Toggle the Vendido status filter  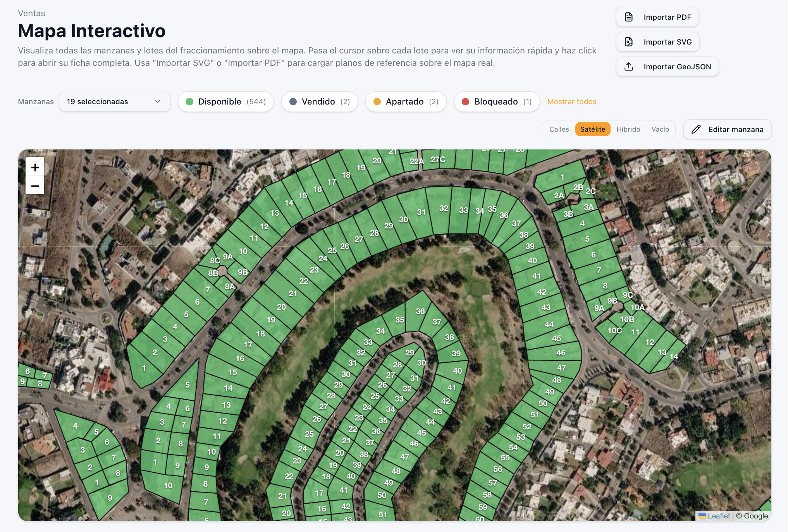(x=320, y=101)
